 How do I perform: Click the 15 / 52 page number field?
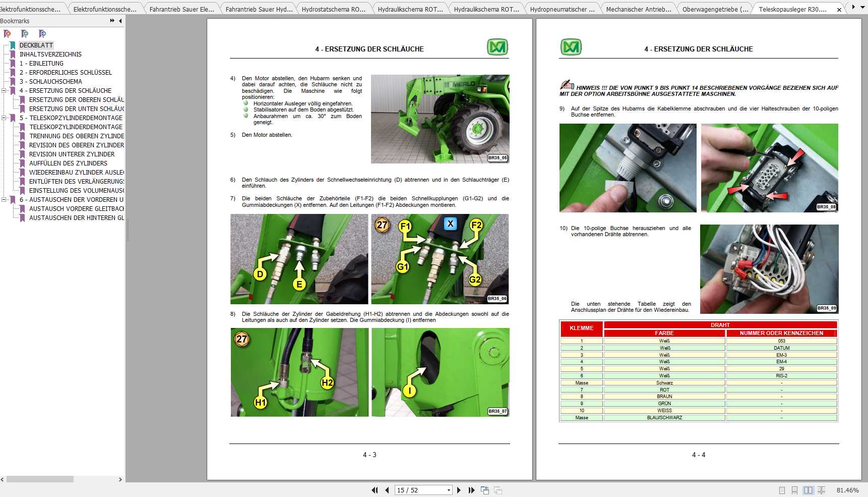pyautogui.click(x=420, y=490)
